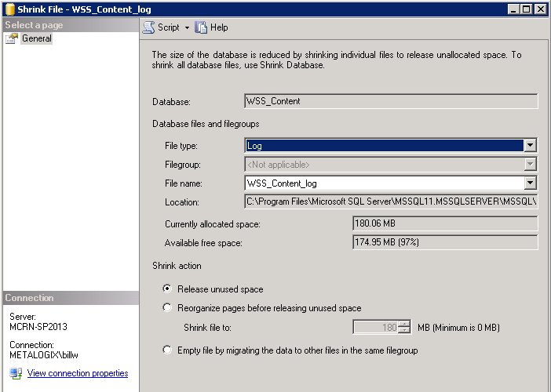
Task: Open the Filegroup dropdown arrow
Action: (530, 164)
